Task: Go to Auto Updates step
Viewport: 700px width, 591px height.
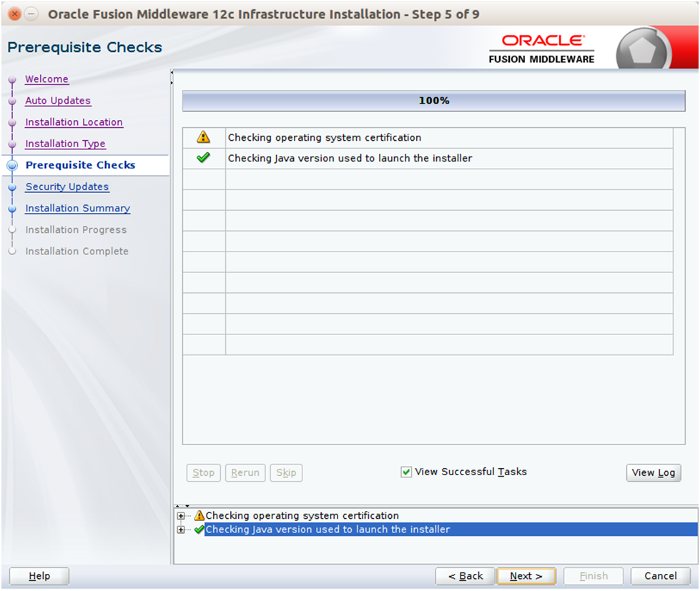Action: tap(58, 100)
